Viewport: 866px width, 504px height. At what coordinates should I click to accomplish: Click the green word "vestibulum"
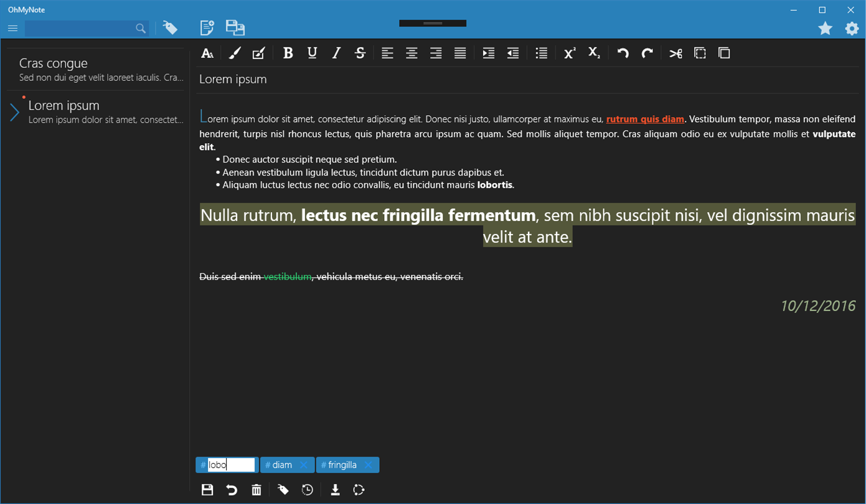pyautogui.click(x=288, y=276)
